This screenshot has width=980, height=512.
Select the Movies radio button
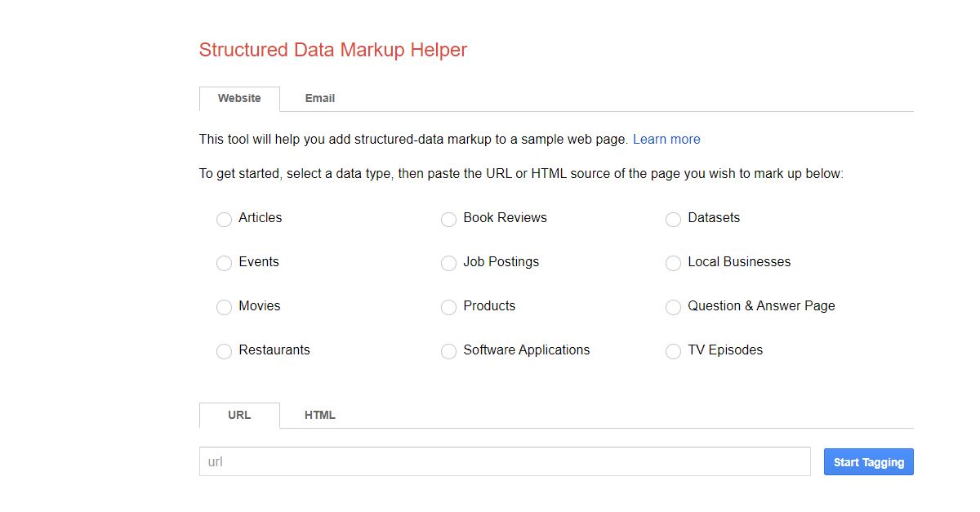tap(224, 307)
